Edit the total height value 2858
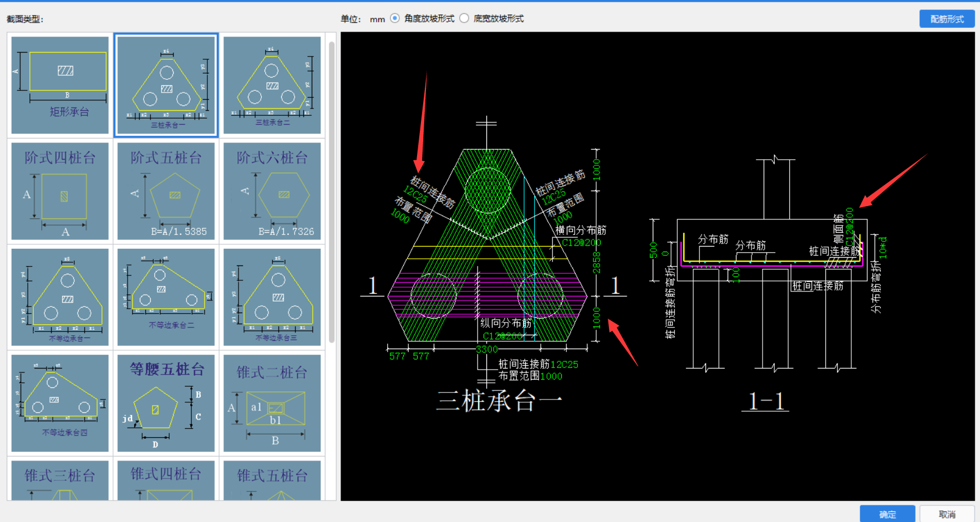Screen dimensions: 980x522 pyautogui.click(x=597, y=263)
